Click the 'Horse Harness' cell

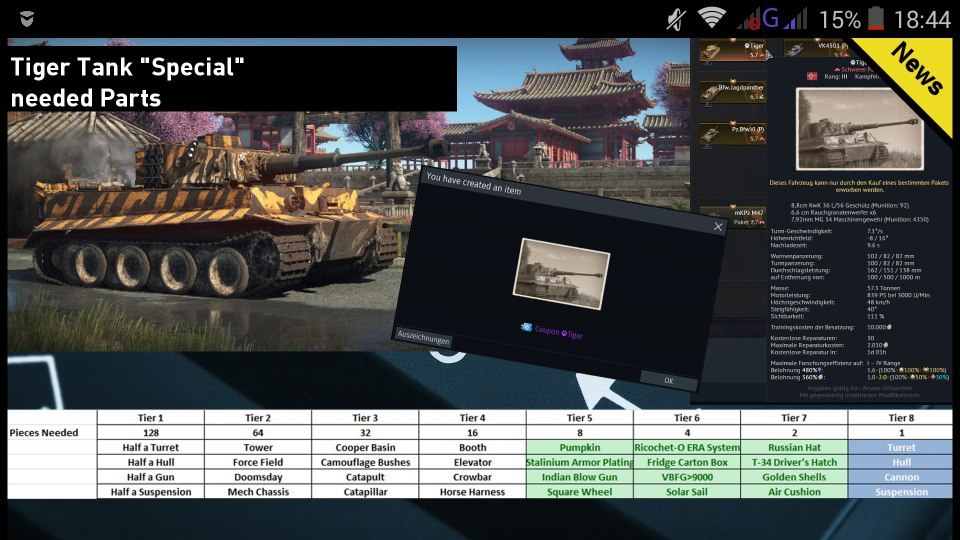[x=472, y=492]
